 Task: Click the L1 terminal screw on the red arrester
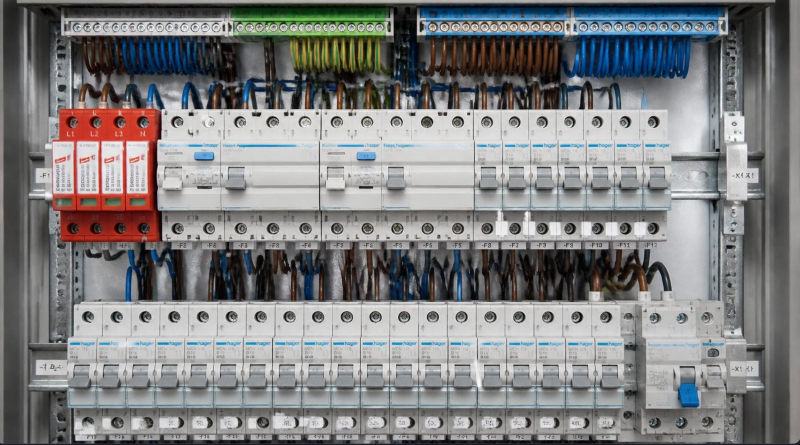tap(73, 122)
